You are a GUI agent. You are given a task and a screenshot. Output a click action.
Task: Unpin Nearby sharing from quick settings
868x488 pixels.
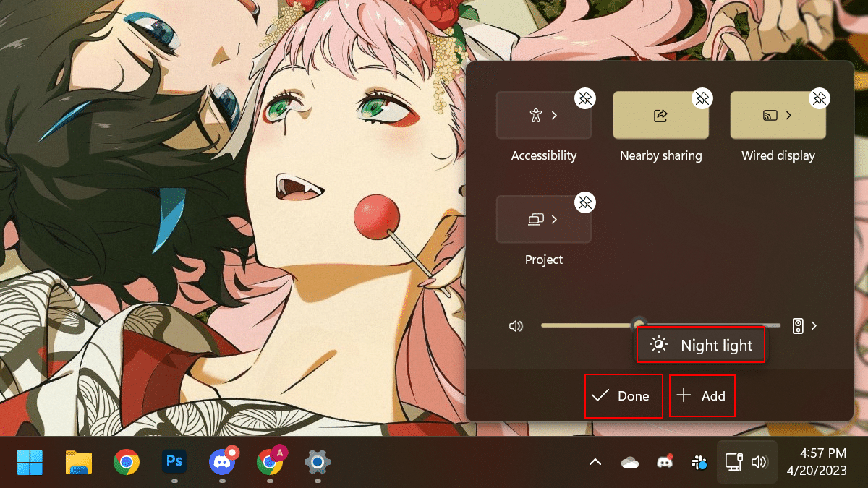702,98
